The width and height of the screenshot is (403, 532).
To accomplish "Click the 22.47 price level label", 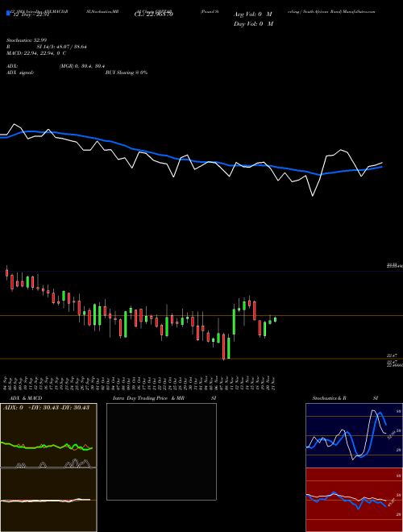I will (392, 355).
